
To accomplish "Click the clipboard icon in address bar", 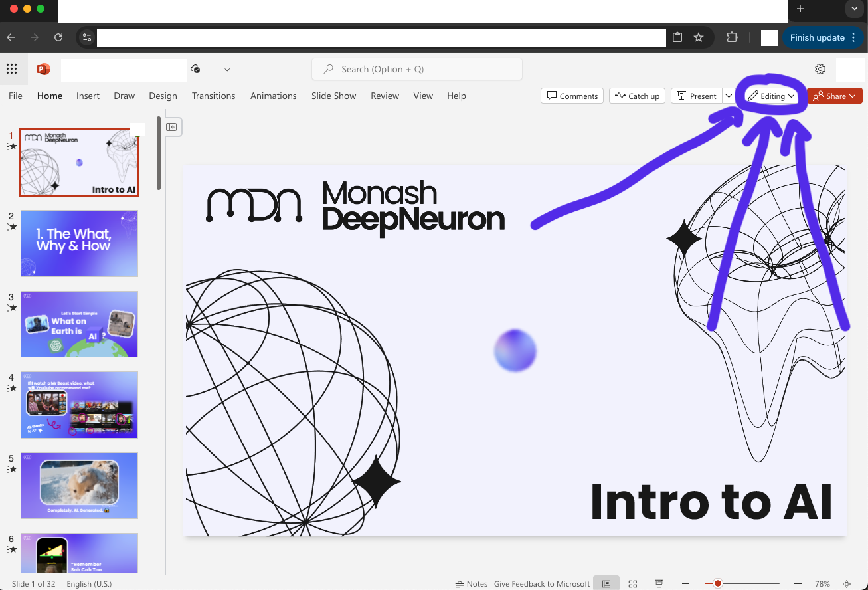I will tap(677, 37).
